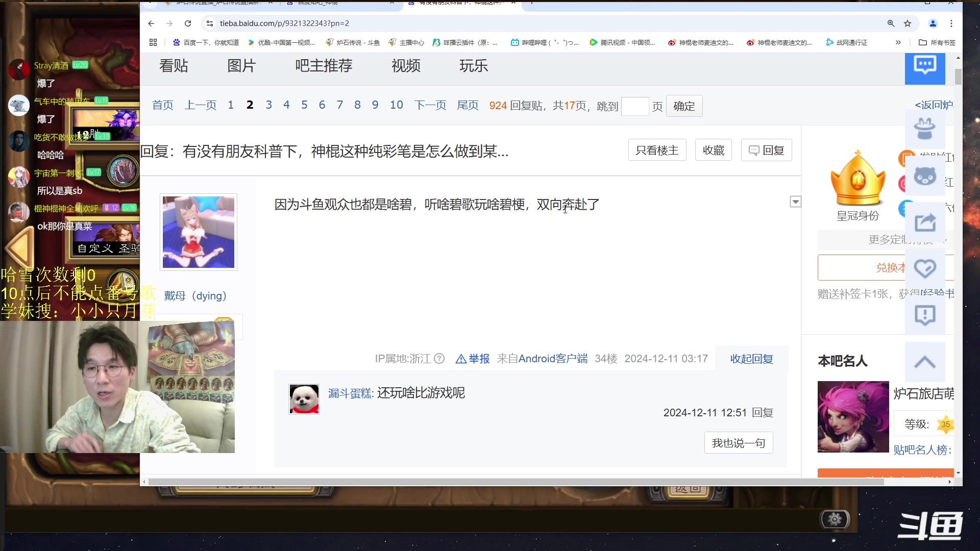Image resolution: width=980 pixels, height=551 pixels.
Task: Open the browser profile avatar
Action: click(x=933, y=23)
